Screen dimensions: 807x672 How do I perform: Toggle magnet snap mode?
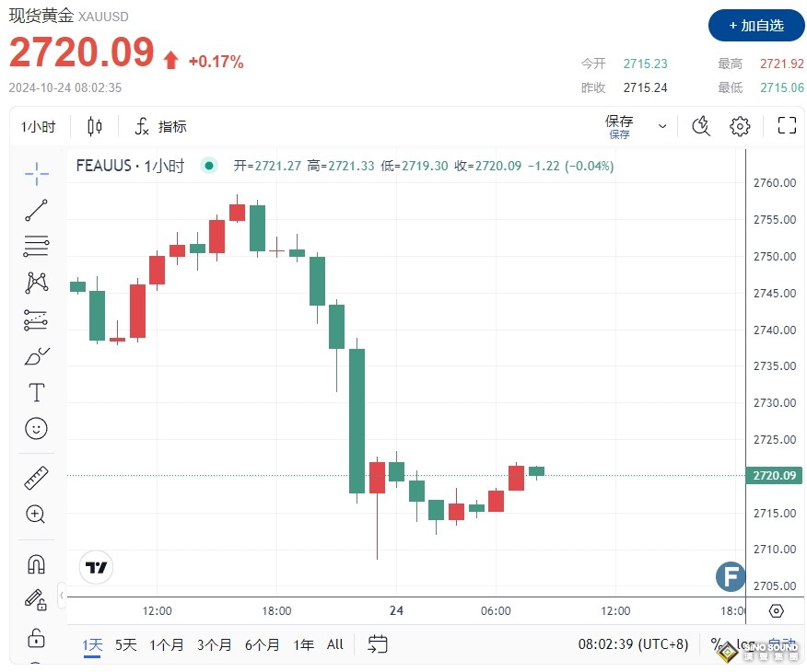tap(35, 563)
